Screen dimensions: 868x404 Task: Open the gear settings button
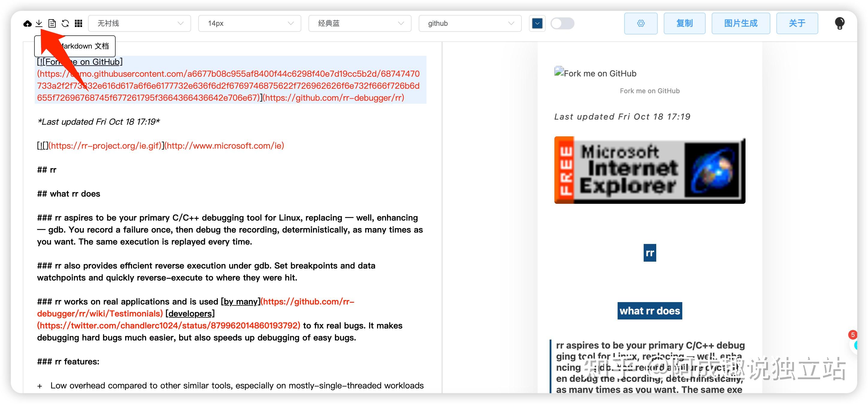click(641, 23)
